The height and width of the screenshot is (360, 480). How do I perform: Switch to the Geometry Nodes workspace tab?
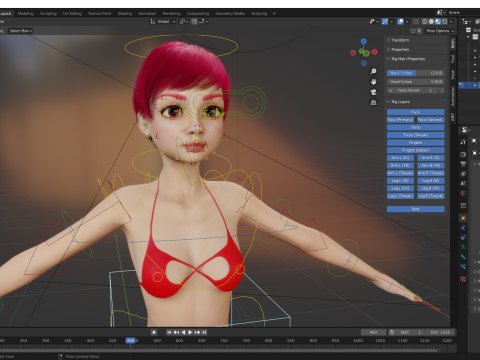click(x=230, y=14)
